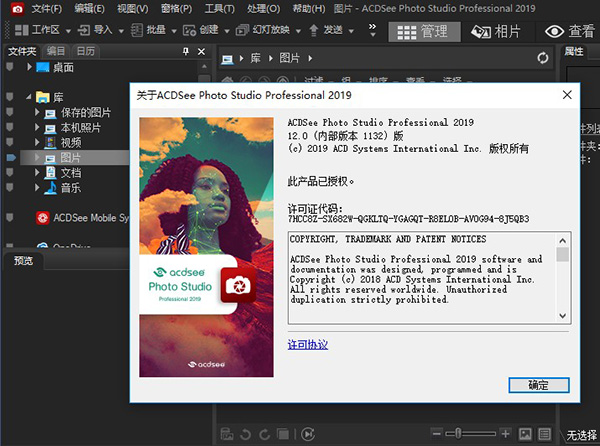The width and height of the screenshot is (600, 446).
Task: Expand the 音乐 tree node arrow
Action: pos(37,188)
